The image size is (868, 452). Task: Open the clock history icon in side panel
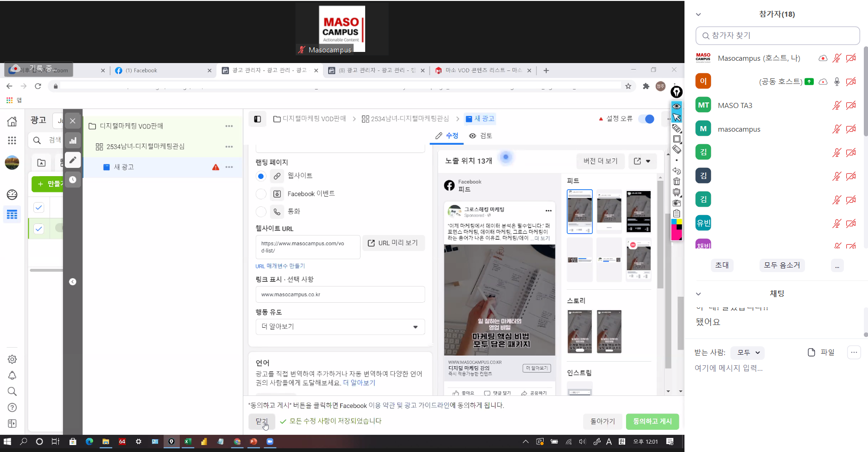[73, 179]
